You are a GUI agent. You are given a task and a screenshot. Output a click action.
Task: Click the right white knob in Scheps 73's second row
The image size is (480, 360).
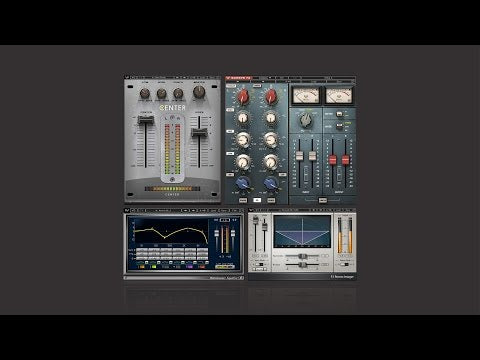(x=271, y=118)
